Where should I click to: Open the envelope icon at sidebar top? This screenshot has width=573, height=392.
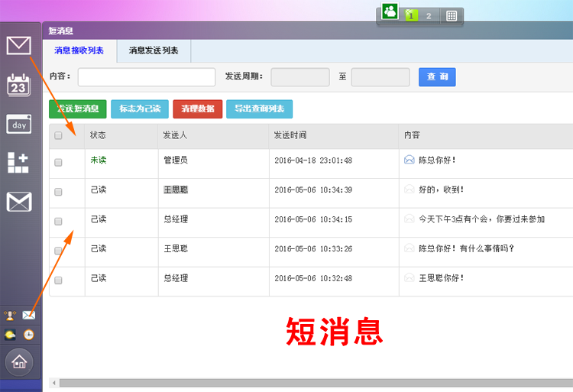18,46
